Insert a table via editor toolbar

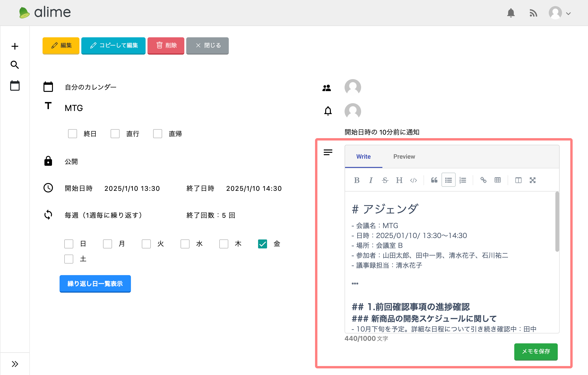click(497, 180)
